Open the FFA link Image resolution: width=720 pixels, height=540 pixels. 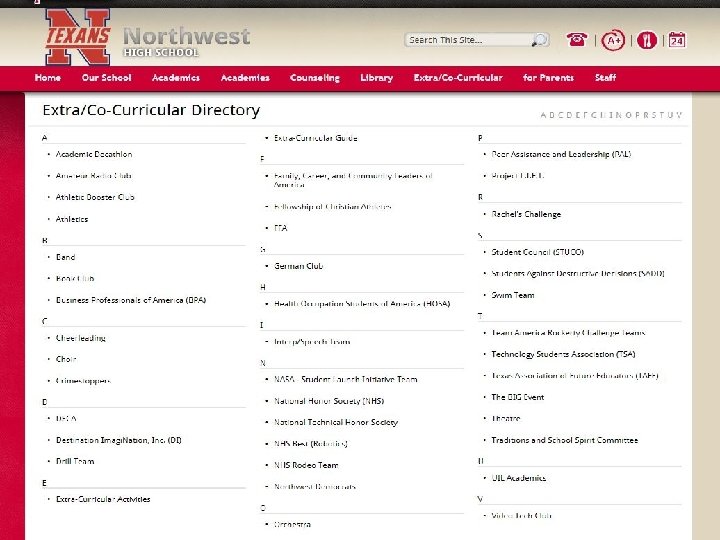click(x=281, y=228)
